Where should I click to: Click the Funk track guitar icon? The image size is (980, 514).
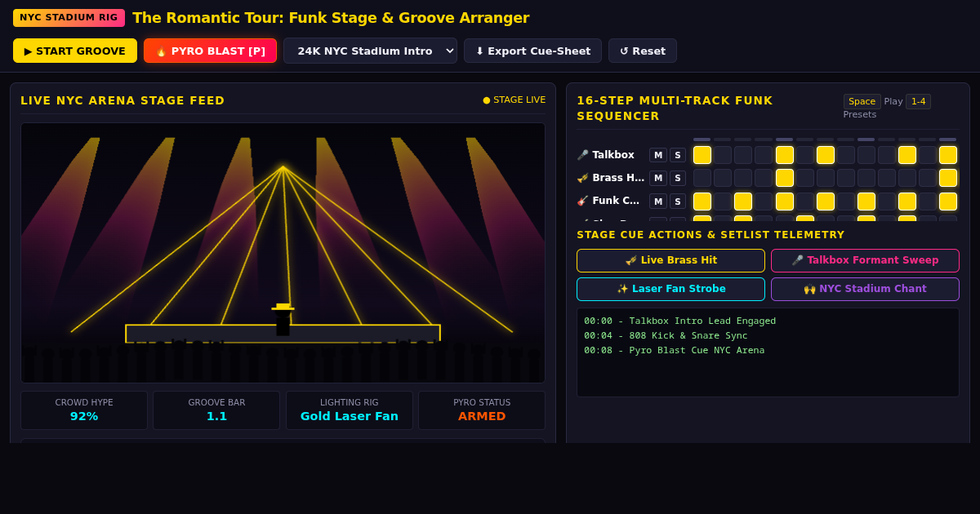pyautogui.click(x=582, y=201)
